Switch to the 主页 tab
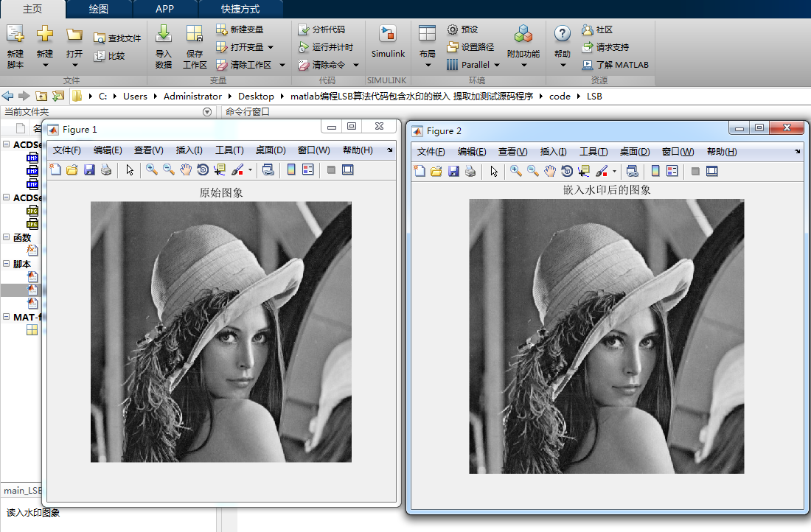The height and width of the screenshot is (532, 811). coord(32,10)
